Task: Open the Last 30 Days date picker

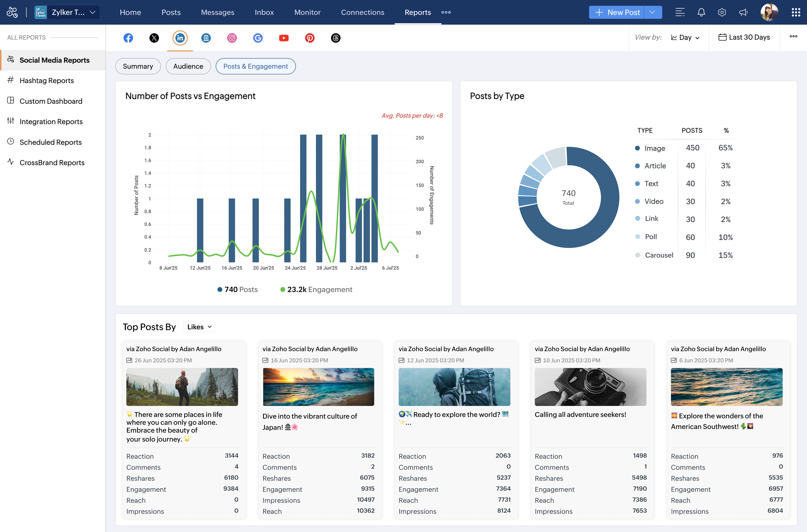Action: click(x=744, y=37)
